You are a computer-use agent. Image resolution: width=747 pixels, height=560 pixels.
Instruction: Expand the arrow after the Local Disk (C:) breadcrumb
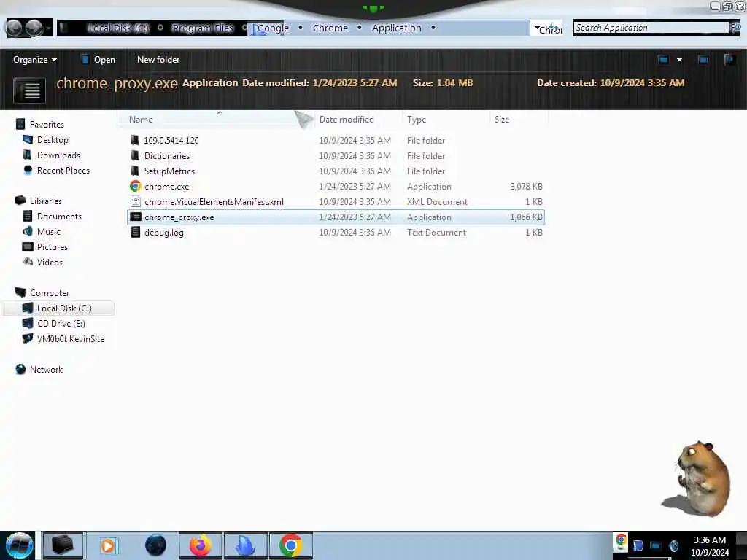pyautogui.click(x=160, y=28)
